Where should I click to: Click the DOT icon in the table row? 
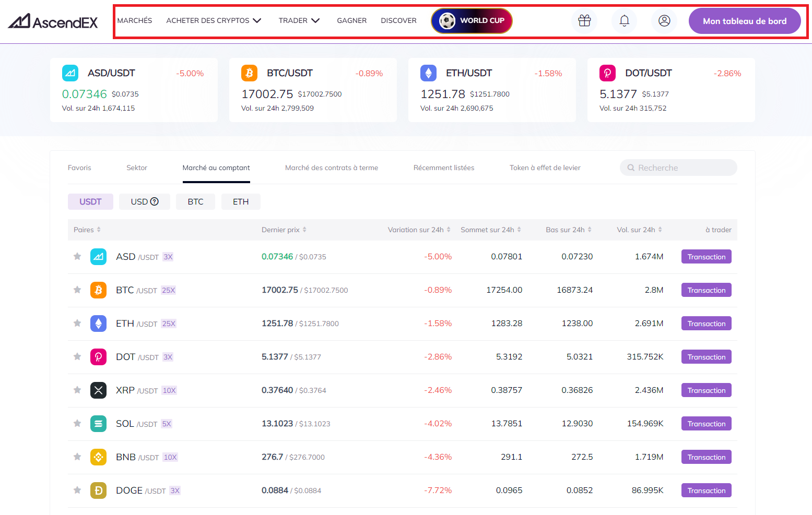(98, 357)
